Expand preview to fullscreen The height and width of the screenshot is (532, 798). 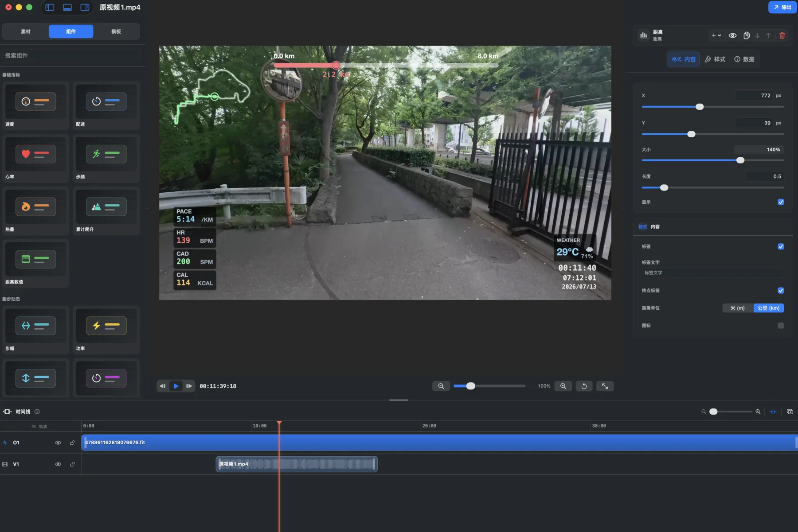click(605, 386)
